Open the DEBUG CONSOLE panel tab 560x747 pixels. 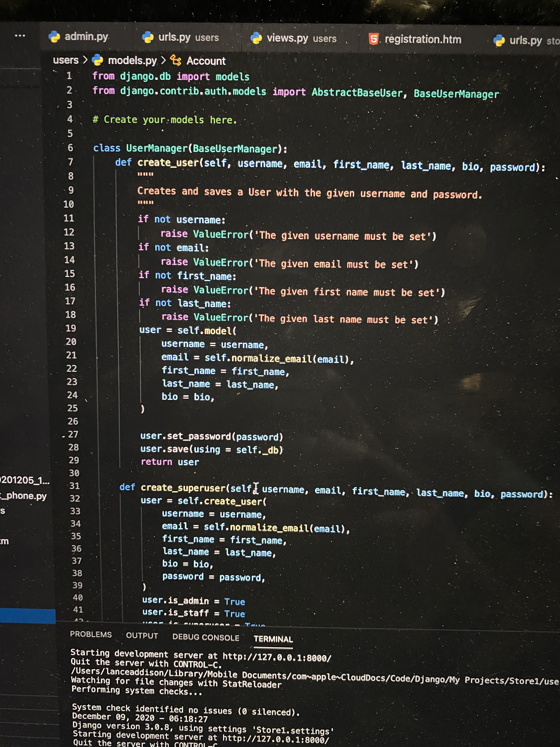point(206,637)
